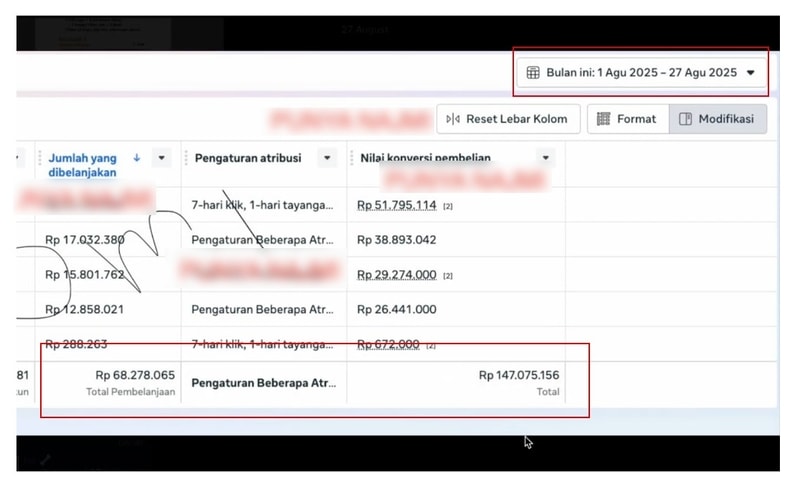Open the Format table options
Screen dimensions: 800x492
click(x=626, y=119)
